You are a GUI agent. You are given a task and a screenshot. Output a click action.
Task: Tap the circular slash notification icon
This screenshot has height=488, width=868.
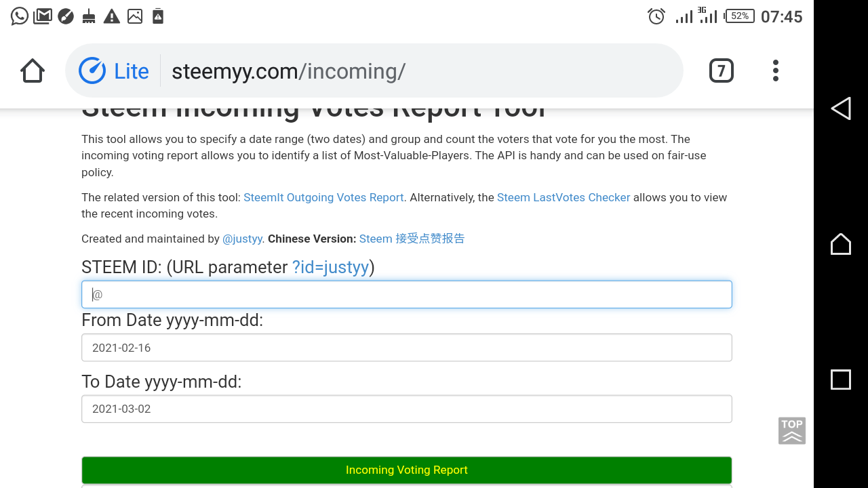66,16
